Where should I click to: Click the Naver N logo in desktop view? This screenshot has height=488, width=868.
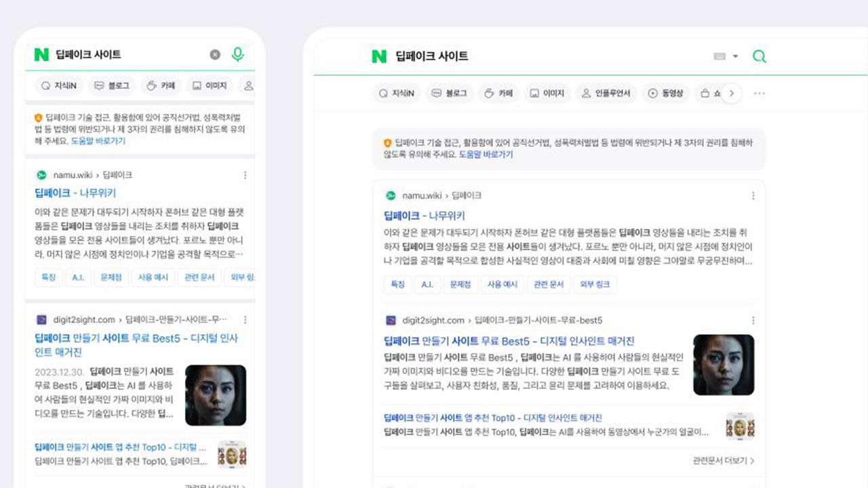[379, 56]
